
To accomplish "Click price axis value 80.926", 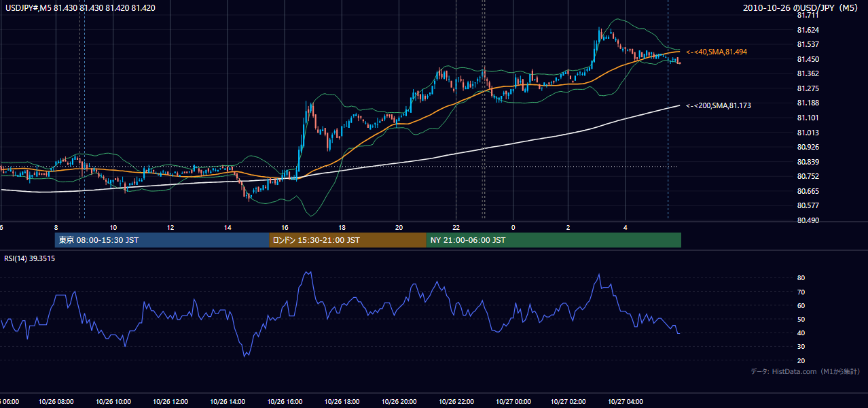I will click(808, 147).
